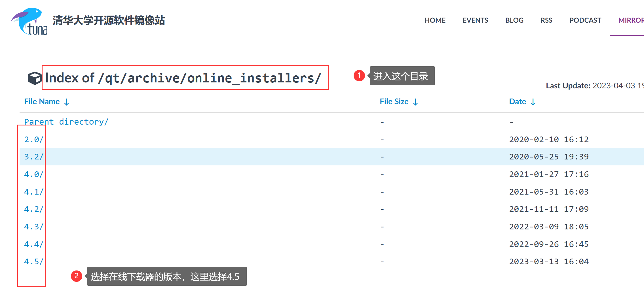Click the File Name column header
Screen dimensions: 644x292
[42, 102]
